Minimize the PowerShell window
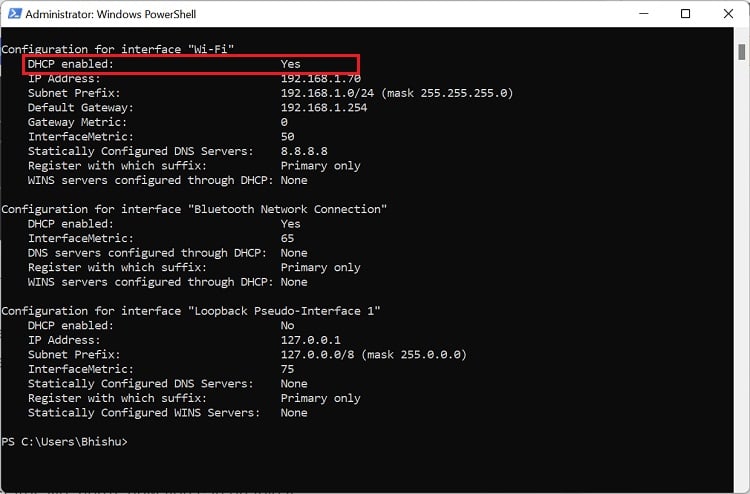Viewport: 750px width, 494px height. [x=644, y=13]
